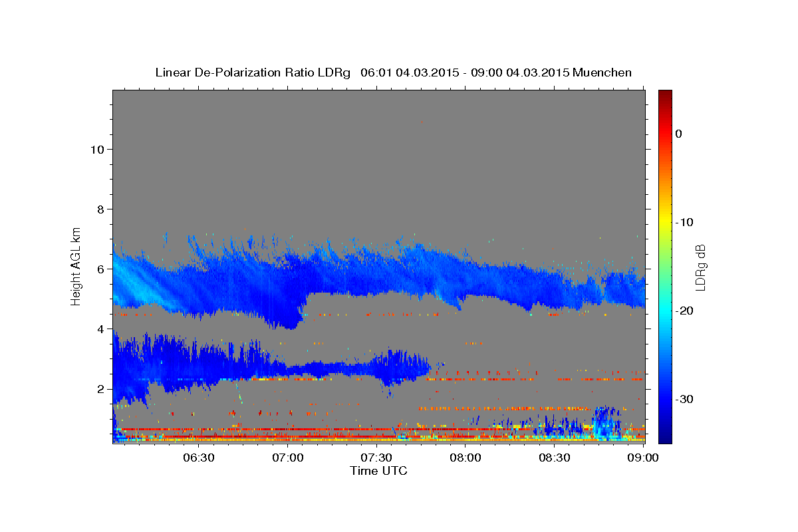Click the '09:00' time tick label
Screen dimensions: 798x532
tap(643, 458)
